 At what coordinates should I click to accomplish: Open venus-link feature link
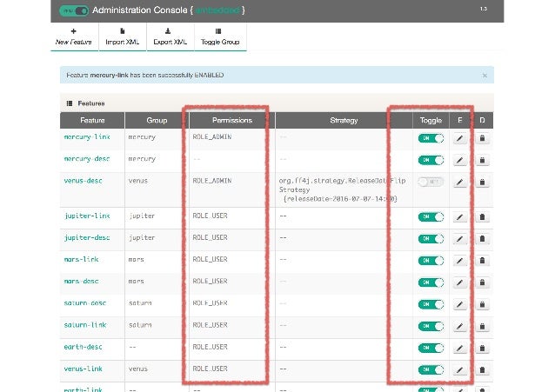tap(84, 369)
